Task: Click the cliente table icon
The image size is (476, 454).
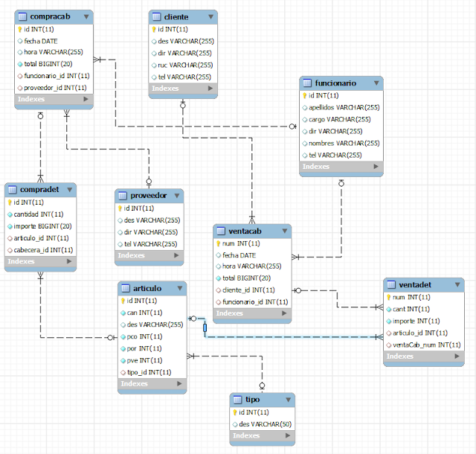Action: pos(156,16)
